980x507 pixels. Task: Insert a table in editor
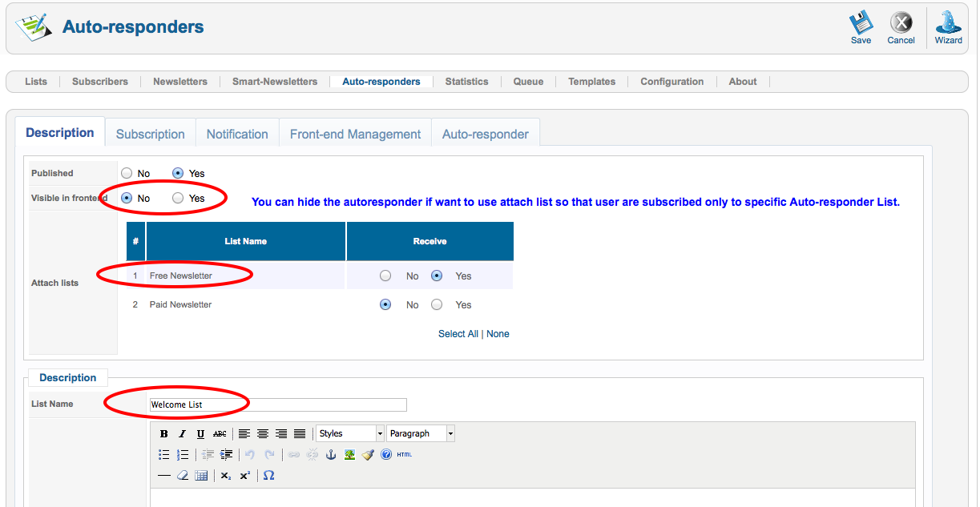[201, 475]
